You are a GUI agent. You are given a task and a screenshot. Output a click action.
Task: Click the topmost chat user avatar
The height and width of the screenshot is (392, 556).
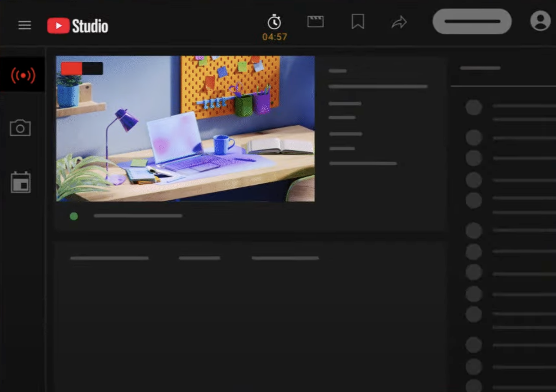(474, 107)
